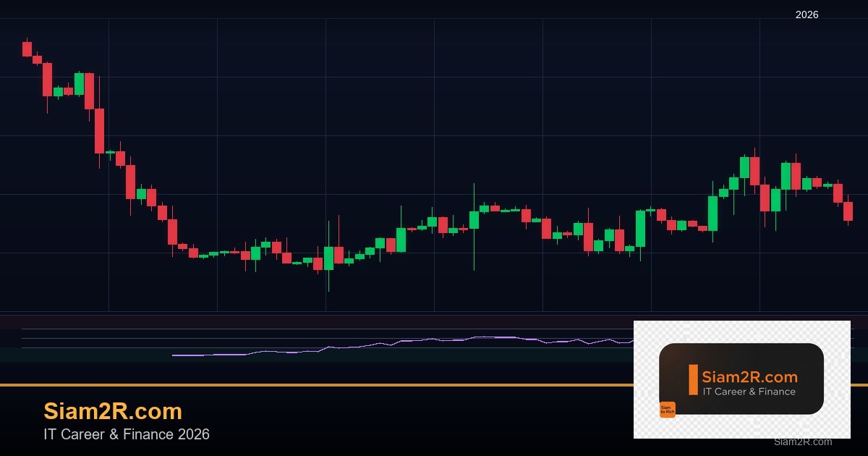Click the gray Siam2R.com watermark at bottom right
Viewport: 868px width, 456px height.
802,442
